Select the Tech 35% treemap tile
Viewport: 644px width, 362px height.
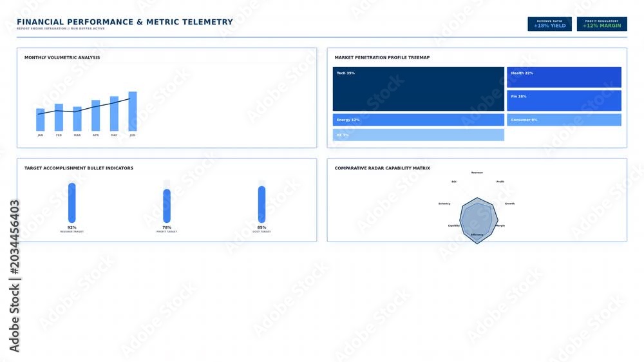(x=418, y=89)
